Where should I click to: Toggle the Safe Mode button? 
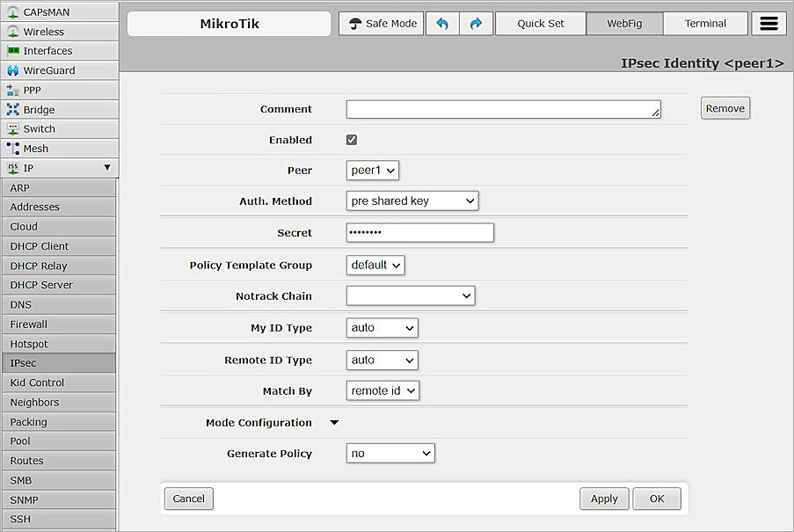(382, 24)
